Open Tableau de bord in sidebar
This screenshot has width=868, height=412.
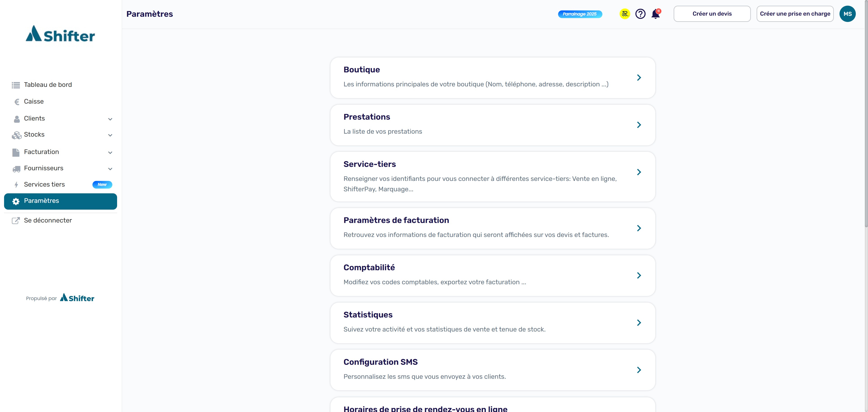tap(48, 85)
